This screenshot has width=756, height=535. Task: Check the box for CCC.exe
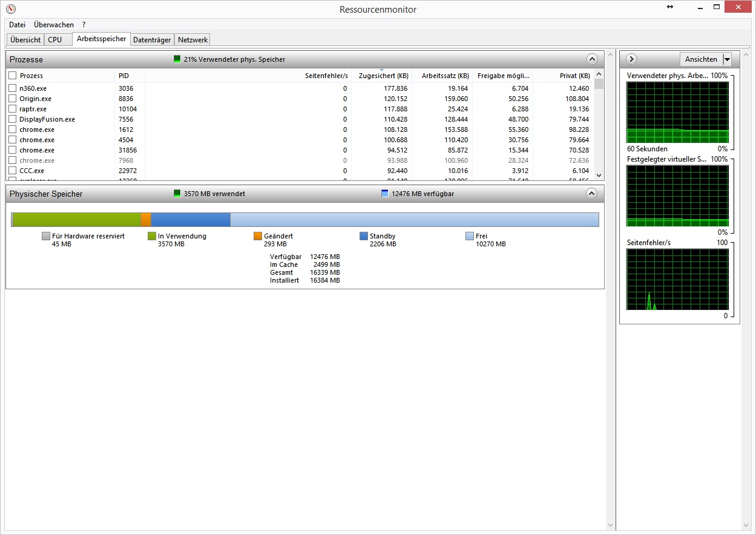(x=12, y=171)
